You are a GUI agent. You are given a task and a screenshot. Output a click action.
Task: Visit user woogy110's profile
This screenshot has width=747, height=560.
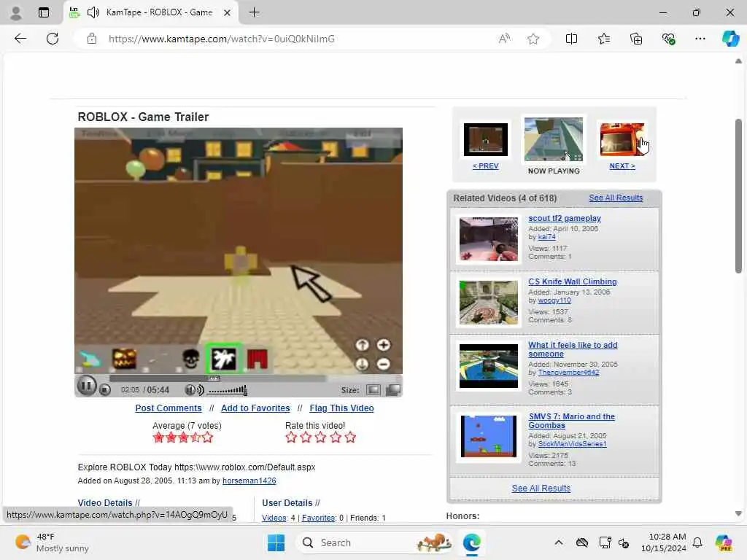tap(554, 300)
